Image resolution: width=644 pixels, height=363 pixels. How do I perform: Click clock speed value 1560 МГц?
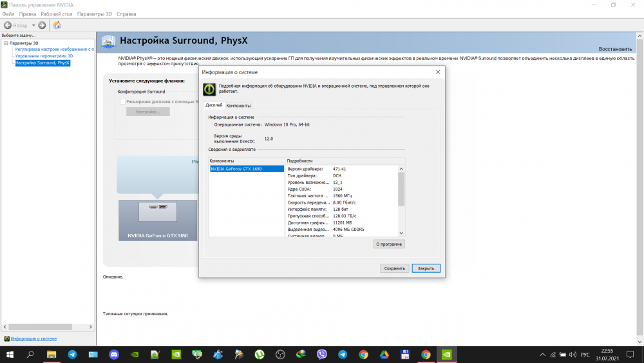point(342,196)
